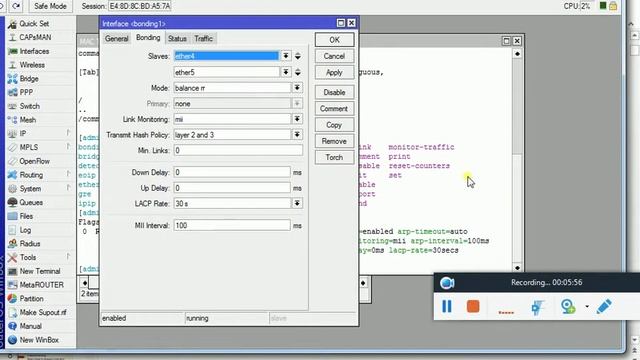
Task: Open Link Monitoring dropdown
Action: click(x=297, y=119)
